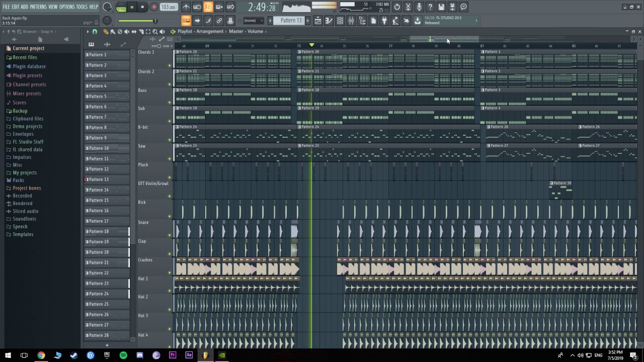Click the red Record button
The height and width of the screenshot is (362, 644).
pyautogui.click(x=154, y=7)
